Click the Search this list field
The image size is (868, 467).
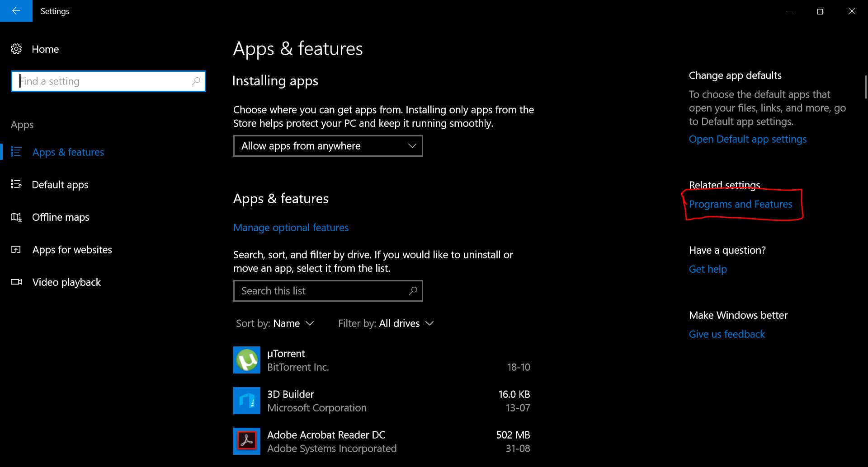click(x=321, y=291)
